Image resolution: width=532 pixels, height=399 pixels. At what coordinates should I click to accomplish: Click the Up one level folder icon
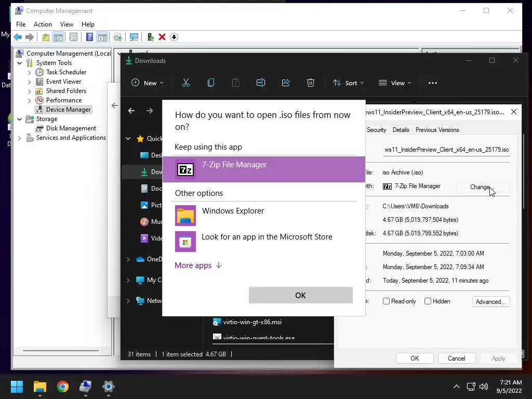[46, 37]
